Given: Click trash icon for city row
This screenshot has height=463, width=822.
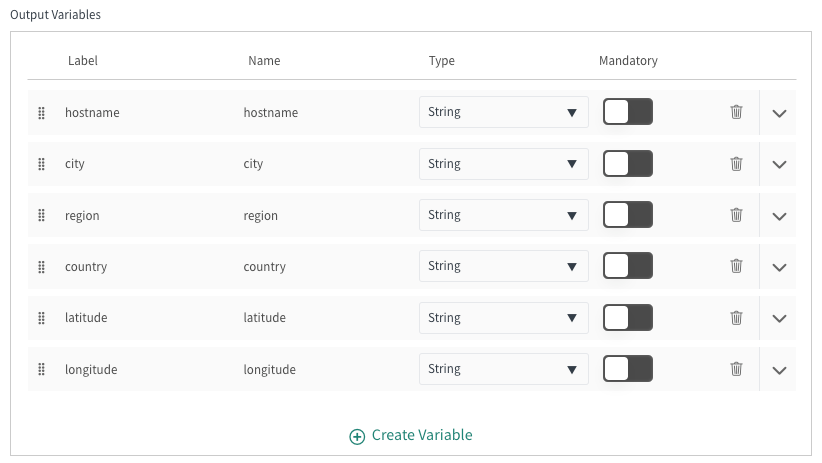Looking at the screenshot, I should tap(736, 164).
